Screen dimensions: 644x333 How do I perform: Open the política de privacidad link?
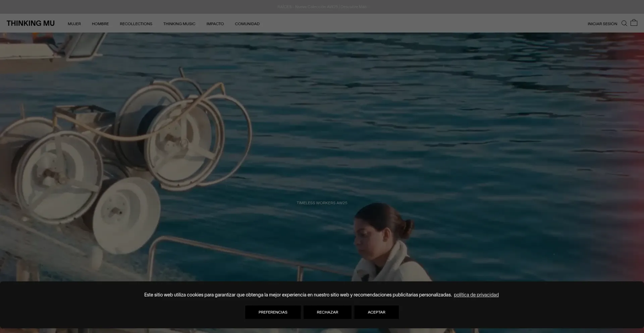click(x=476, y=295)
